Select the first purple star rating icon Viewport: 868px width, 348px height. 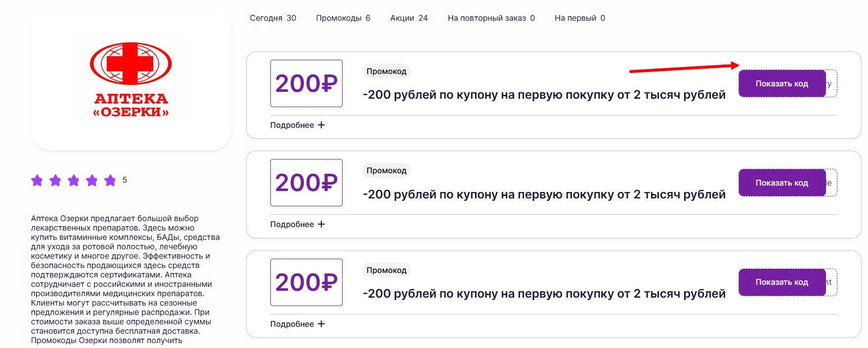[x=37, y=181]
